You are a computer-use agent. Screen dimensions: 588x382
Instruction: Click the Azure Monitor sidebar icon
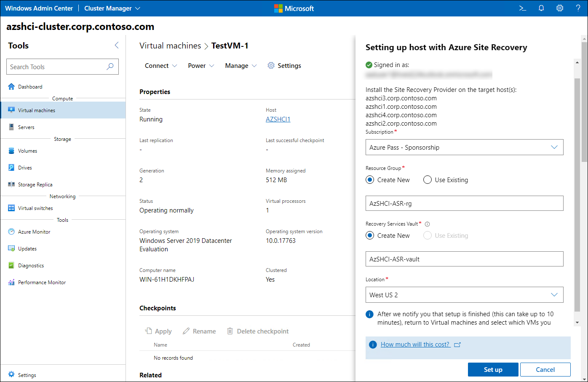11,231
